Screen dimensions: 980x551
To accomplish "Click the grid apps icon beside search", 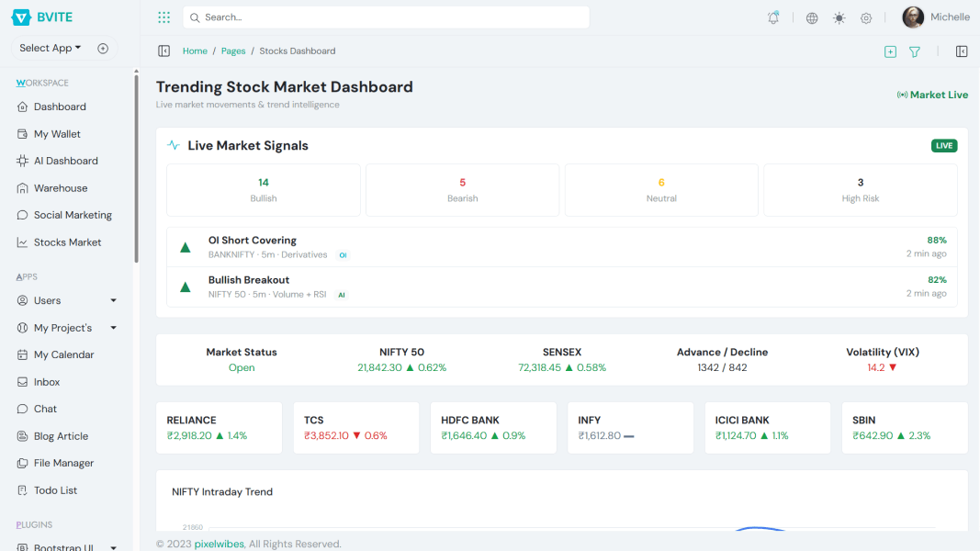I will point(163,17).
